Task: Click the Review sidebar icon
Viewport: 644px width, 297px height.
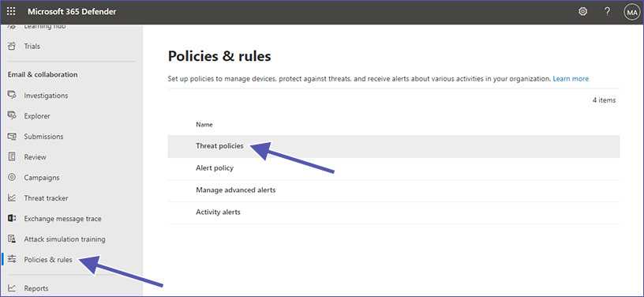Action: (x=12, y=157)
